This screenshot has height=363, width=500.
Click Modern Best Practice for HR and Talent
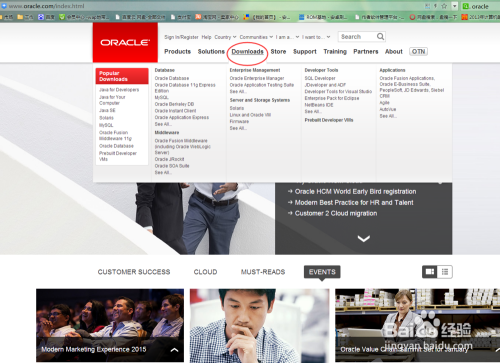coord(354,203)
